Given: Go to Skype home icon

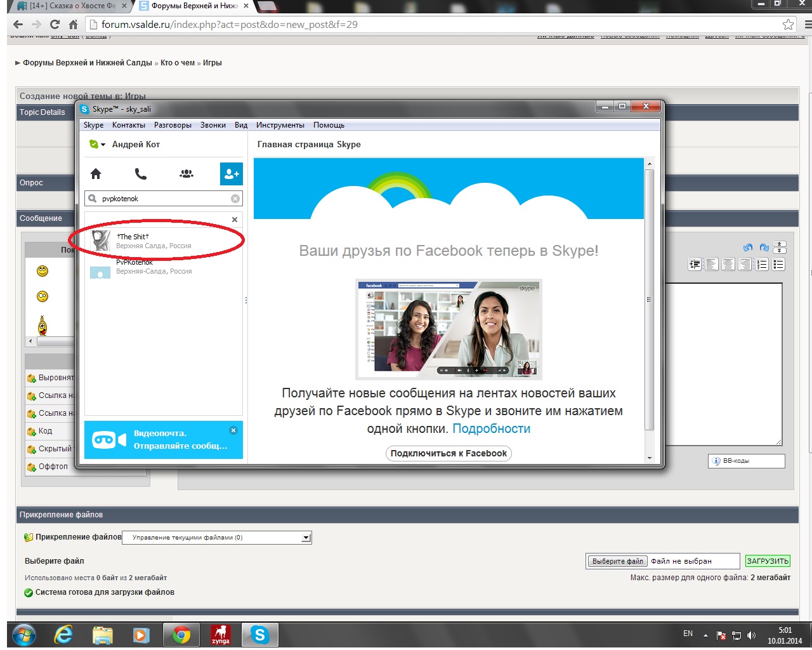Looking at the screenshot, I should 96,174.
